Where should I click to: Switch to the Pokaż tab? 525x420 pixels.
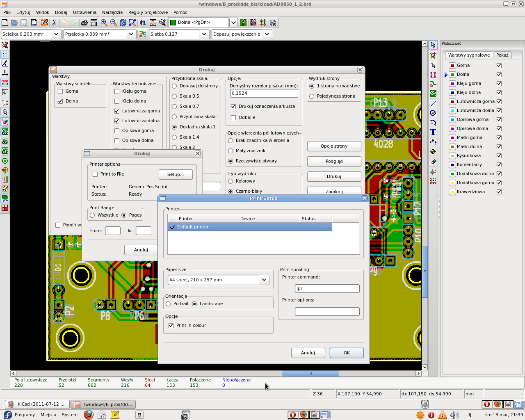[x=502, y=55]
